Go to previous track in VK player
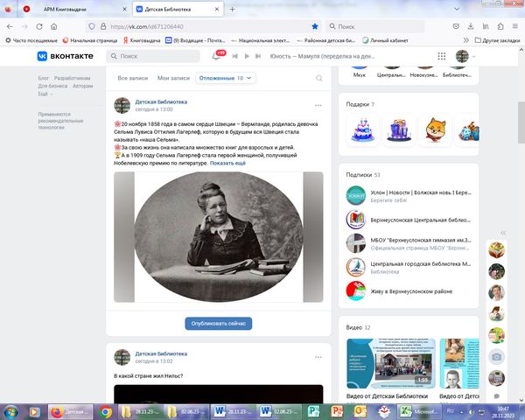 tap(234, 55)
